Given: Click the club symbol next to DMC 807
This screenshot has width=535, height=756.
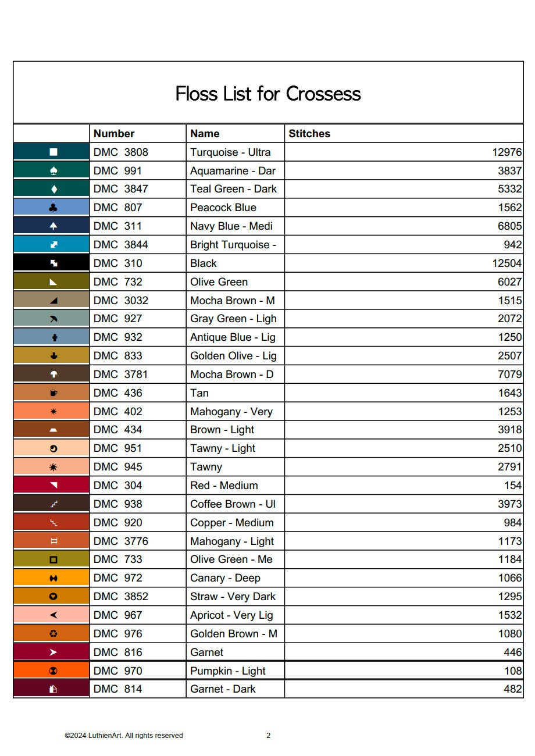Looking at the screenshot, I should click(53, 208).
